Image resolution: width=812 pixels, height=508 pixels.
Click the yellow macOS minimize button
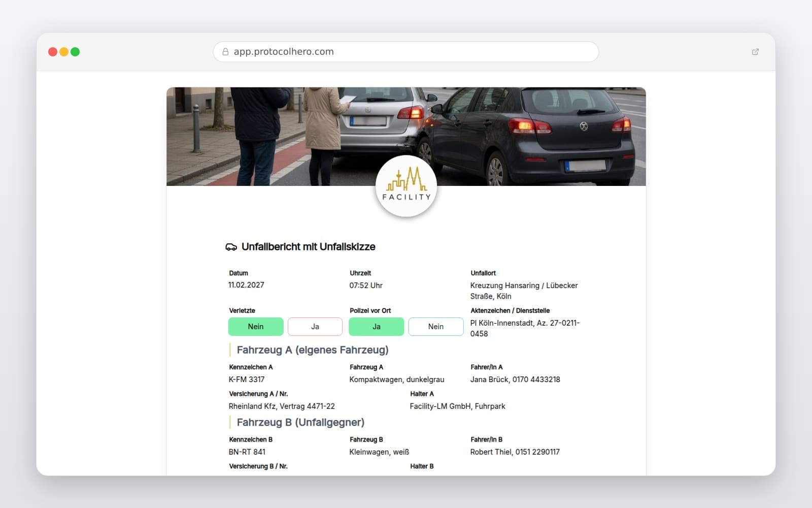(x=64, y=52)
